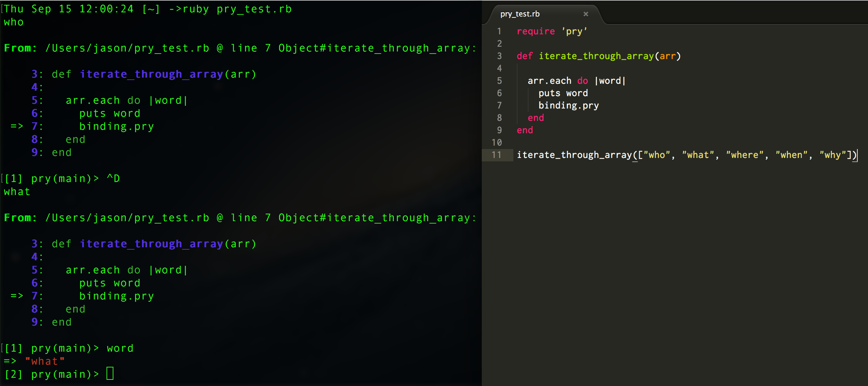Switch to the pry_test.rb tab
Image resolution: width=868 pixels, height=386 pixels.
click(x=520, y=14)
